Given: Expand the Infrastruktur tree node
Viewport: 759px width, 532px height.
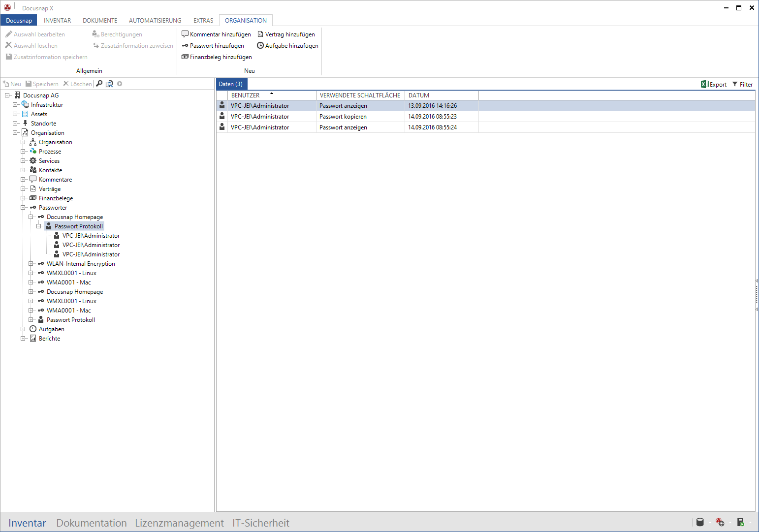Looking at the screenshot, I should coord(15,104).
